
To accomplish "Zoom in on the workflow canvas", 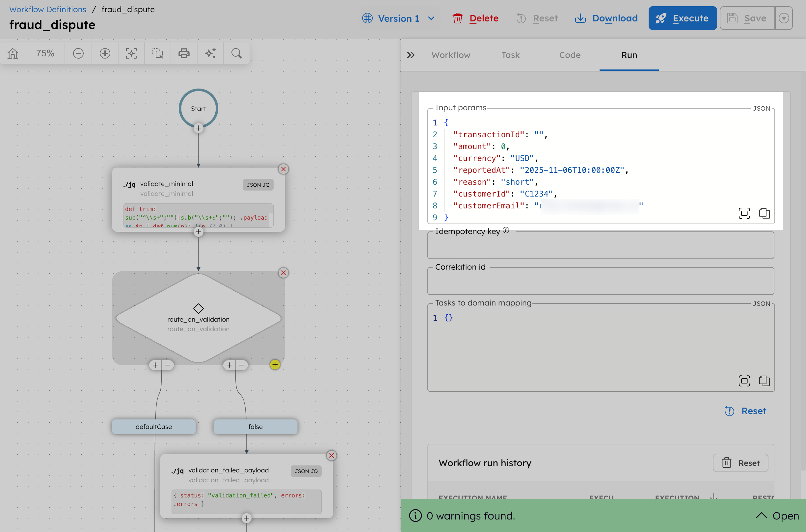I will click(105, 53).
